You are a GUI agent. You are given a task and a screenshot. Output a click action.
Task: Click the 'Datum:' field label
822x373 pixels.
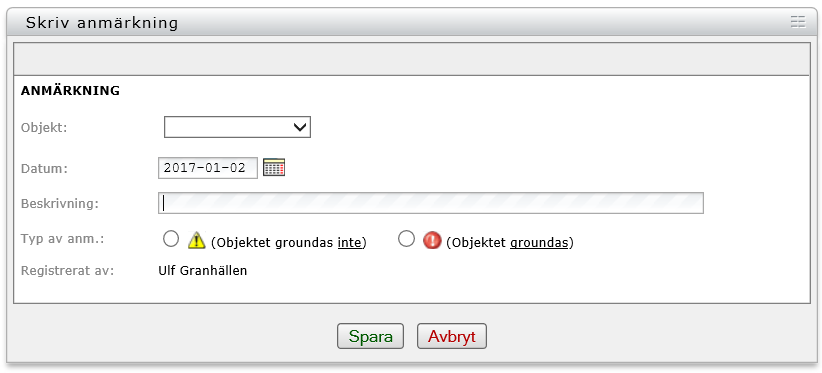pyautogui.click(x=44, y=168)
